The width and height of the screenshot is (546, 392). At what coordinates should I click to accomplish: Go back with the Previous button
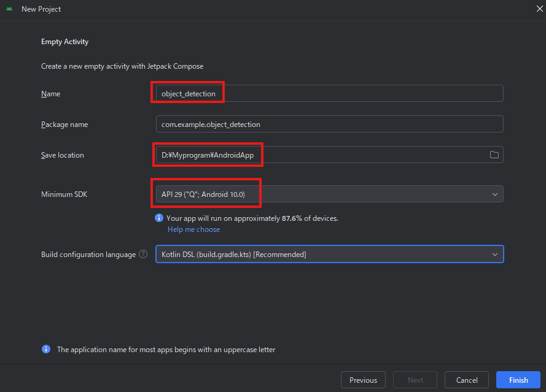[x=363, y=380]
